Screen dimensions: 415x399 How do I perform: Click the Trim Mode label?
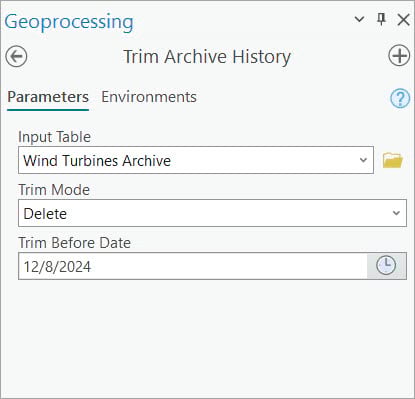coord(54,190)
